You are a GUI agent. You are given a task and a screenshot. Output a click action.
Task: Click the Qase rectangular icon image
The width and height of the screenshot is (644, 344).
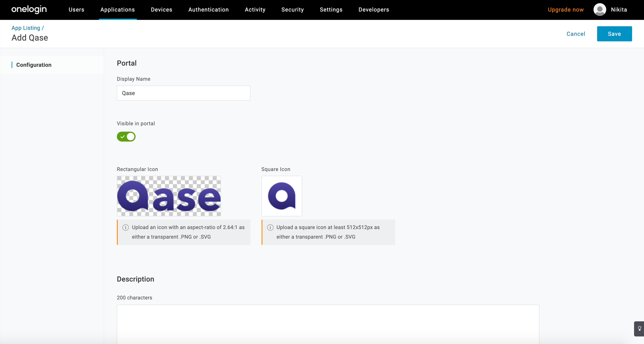[x=169, y=196]
